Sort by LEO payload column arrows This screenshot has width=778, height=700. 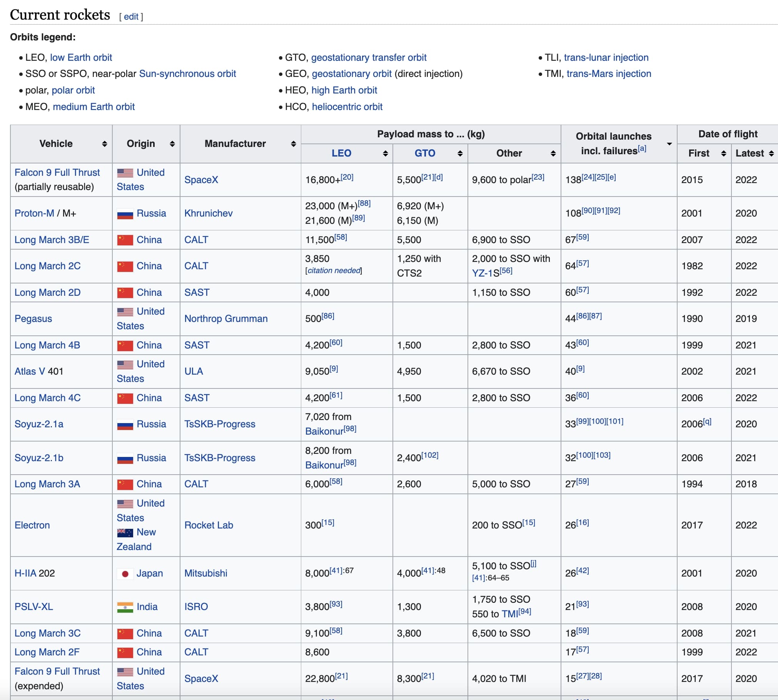click(x=385, y=153)
